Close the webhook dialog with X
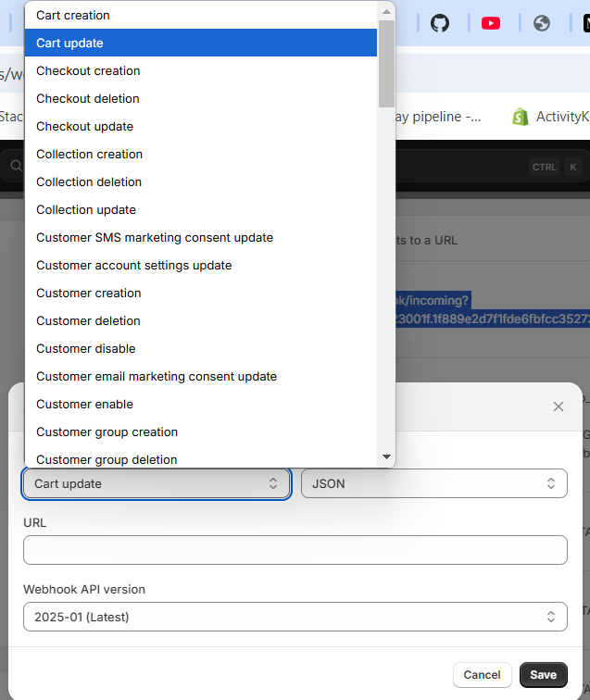Screen dimensions: 590x700 pos(559,406)
